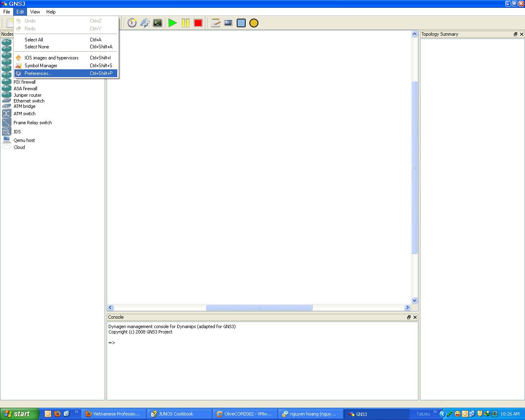Select the PIX firewall node
This screenshot has width=525, height=420.
coord(25,82)
